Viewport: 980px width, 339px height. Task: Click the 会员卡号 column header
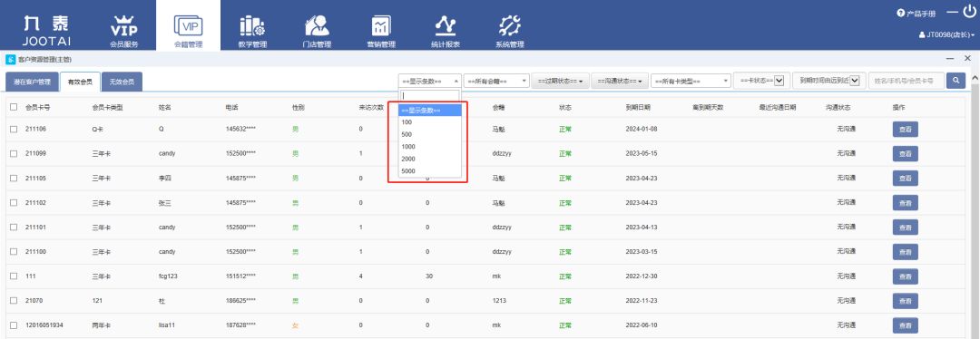37,107
